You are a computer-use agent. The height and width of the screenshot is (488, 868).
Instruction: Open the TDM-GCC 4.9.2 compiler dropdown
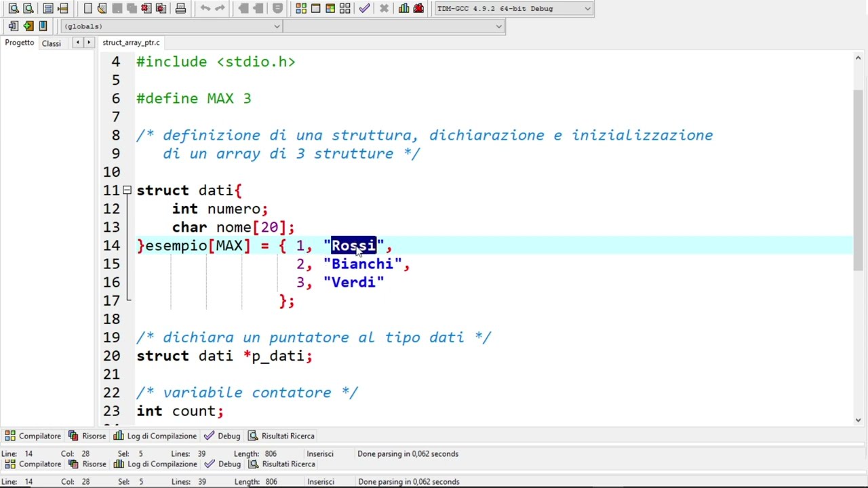click(x=513, y=8)
